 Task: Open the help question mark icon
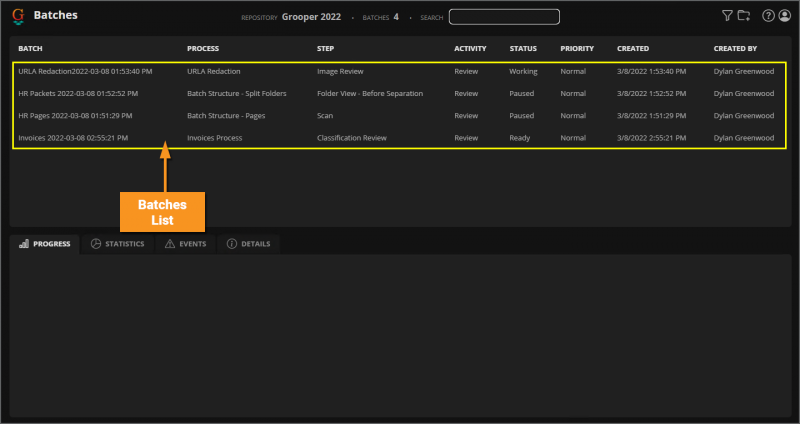tap(768, 16)
